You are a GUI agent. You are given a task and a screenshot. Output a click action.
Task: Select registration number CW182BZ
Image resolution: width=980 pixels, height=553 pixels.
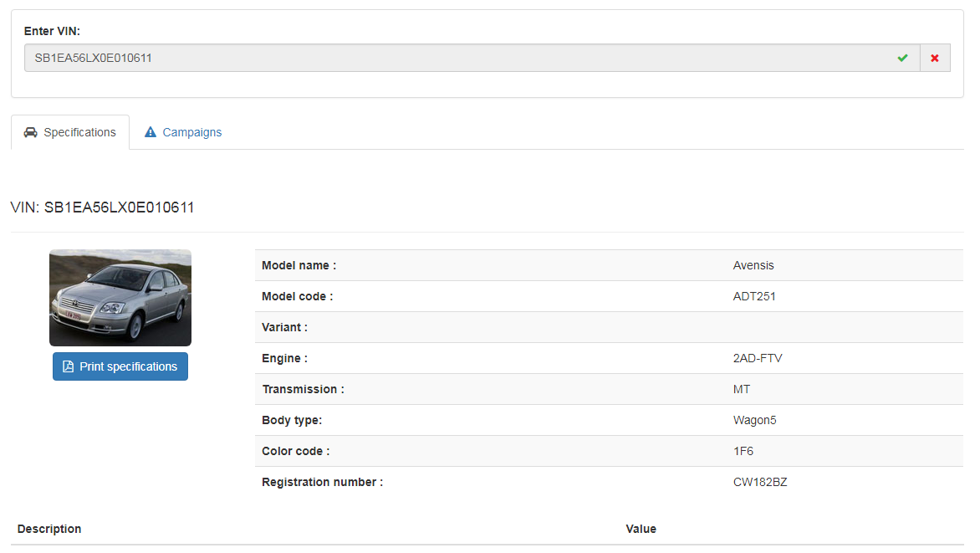tap(760, 482)
